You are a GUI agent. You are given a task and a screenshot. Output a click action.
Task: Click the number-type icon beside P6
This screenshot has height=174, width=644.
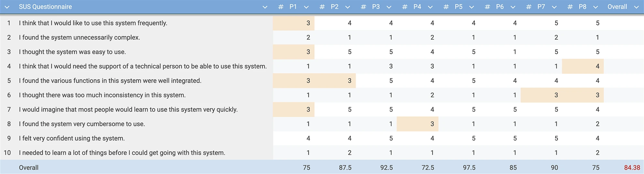(x=488, y=7)
